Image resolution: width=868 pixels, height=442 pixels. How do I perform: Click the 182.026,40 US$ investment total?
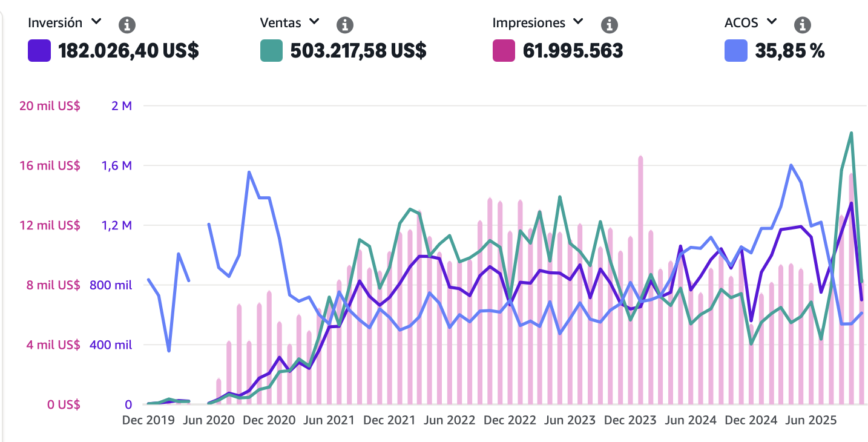[128, 51]
